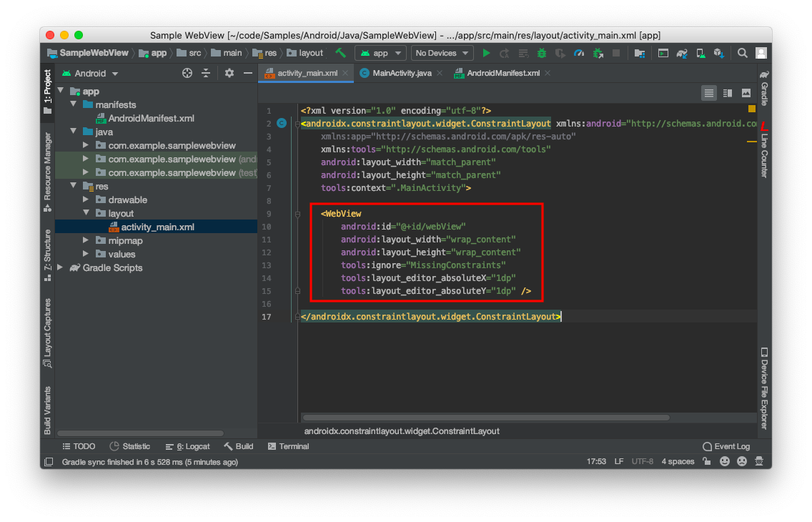Select activity_main.xml in project tree
Viewport: 812px width, 522px height.
[156, 227]
